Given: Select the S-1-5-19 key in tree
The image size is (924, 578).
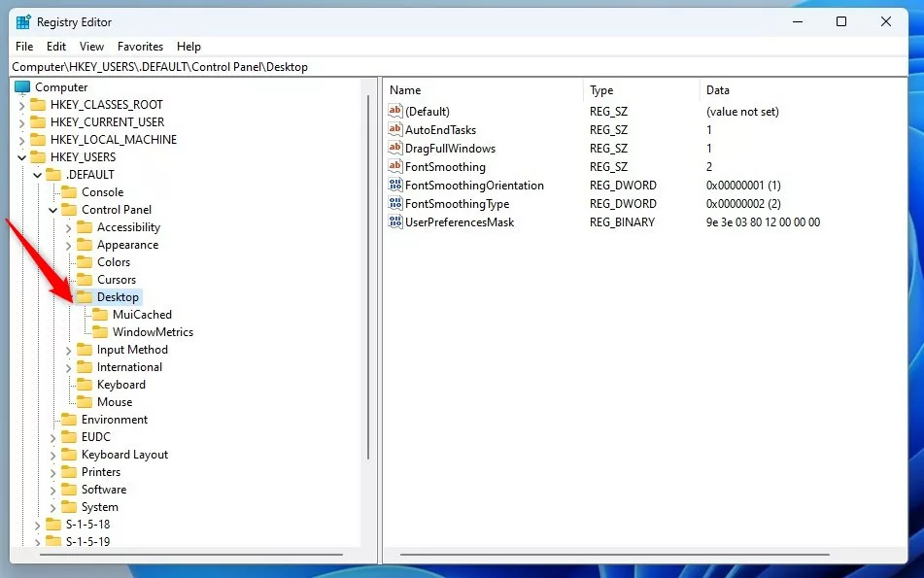Looking at the screenshot, I should [87, 542].
